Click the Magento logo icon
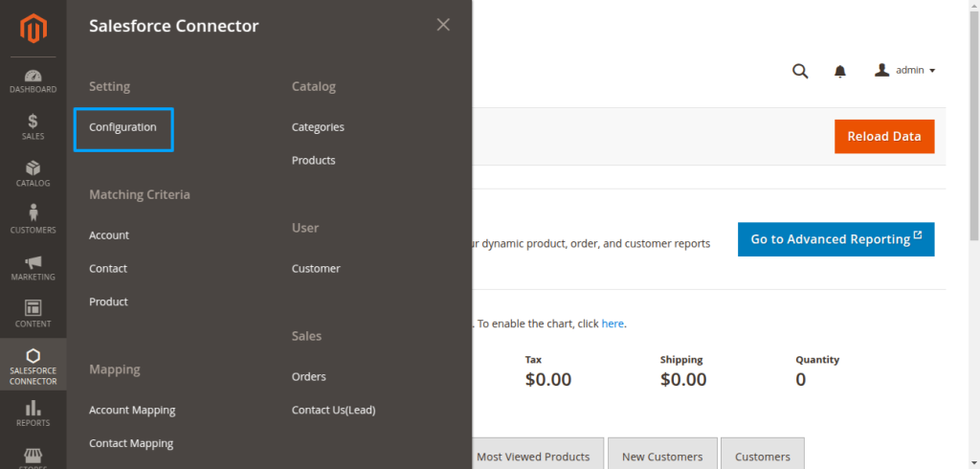Image resolution: width=980 pixels, height=469 pixels. pyautogui.click(x=33, y=28)
